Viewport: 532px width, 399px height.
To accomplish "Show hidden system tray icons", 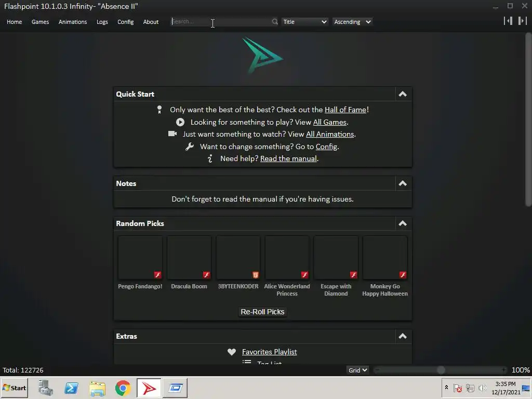I will 446,388.
